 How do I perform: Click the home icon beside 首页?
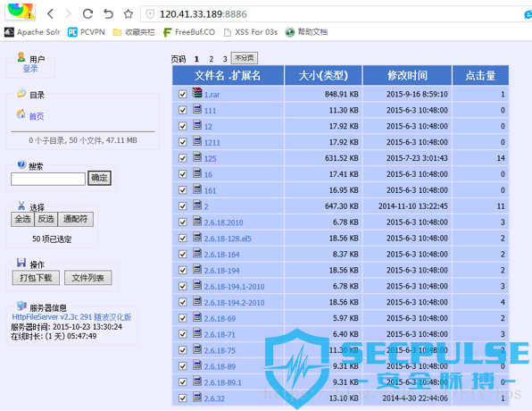(x=21, y=113)
